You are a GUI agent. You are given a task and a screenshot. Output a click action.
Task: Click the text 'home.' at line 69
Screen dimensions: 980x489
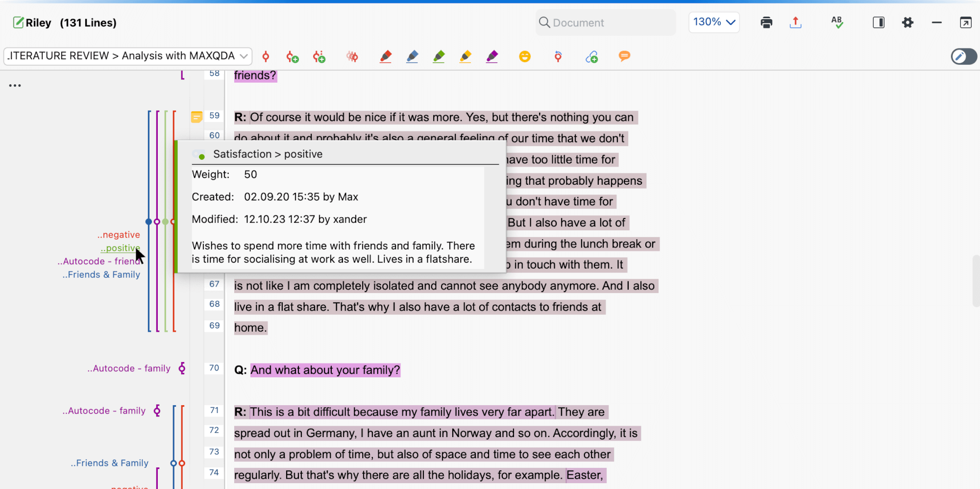pos(250,328)
